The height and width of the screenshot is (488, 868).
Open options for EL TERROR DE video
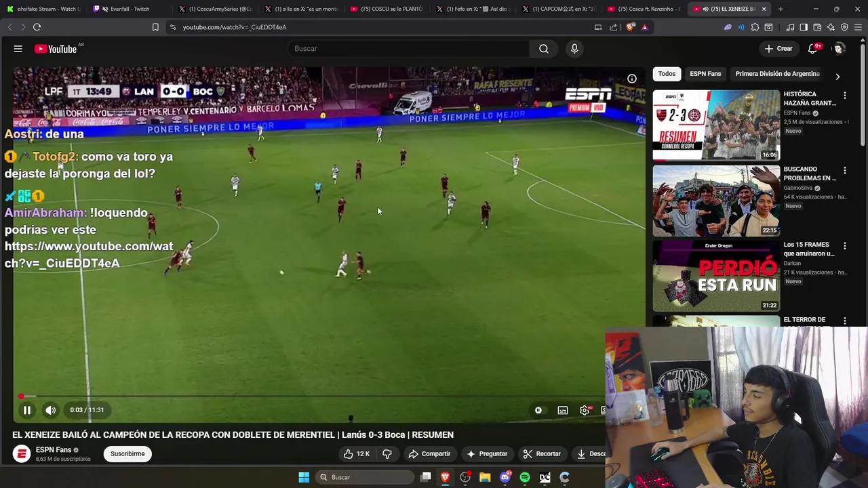(845, 321)
